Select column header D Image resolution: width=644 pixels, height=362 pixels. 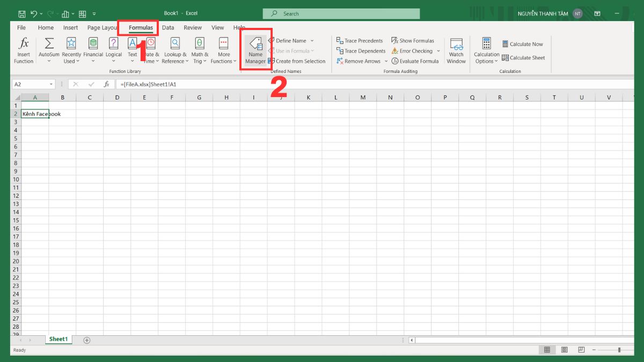(x=117, y=98)
